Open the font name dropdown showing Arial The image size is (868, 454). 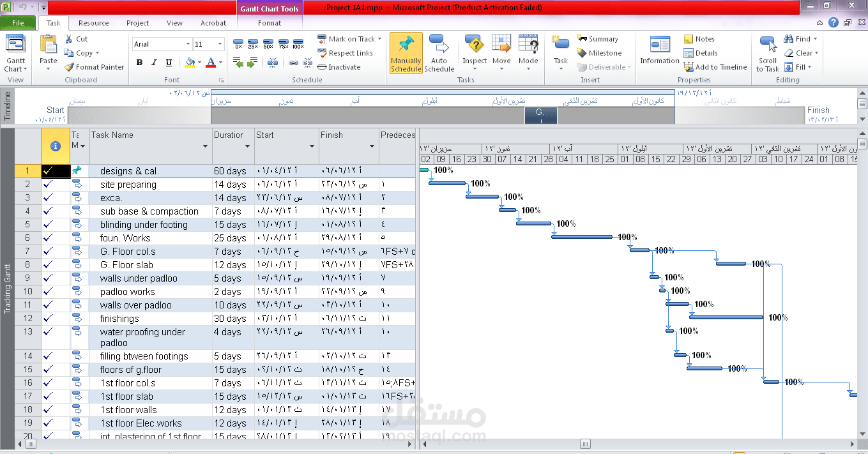coord(188,44)
